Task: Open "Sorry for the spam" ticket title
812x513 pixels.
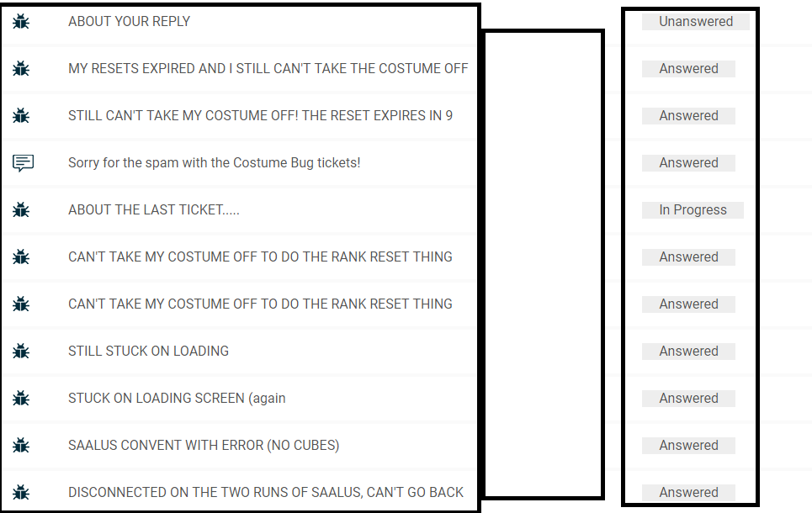Action: point(214,163)
